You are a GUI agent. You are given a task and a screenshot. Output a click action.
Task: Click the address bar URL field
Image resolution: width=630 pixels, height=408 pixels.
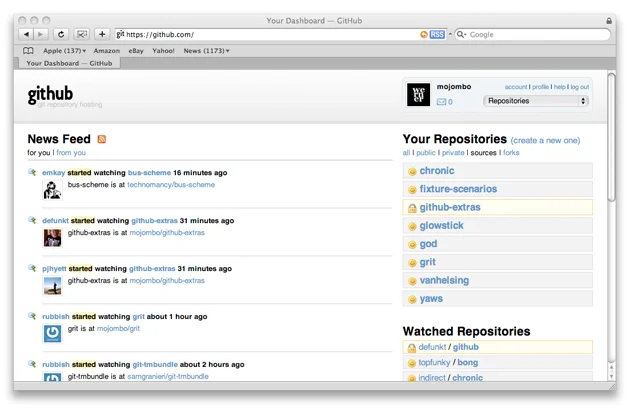coord(265,35)
